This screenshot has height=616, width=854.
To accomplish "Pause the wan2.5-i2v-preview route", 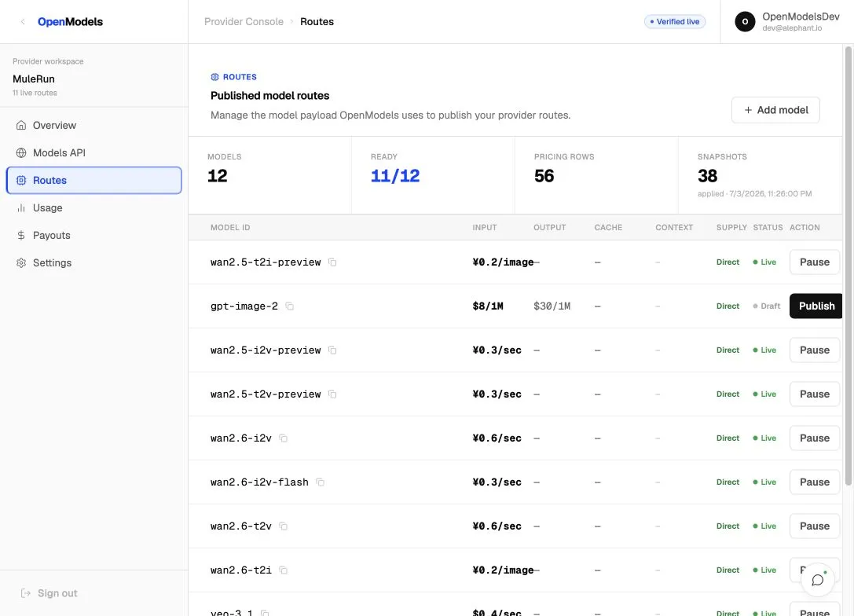I will pyautogui.click(x=814, y=350).
